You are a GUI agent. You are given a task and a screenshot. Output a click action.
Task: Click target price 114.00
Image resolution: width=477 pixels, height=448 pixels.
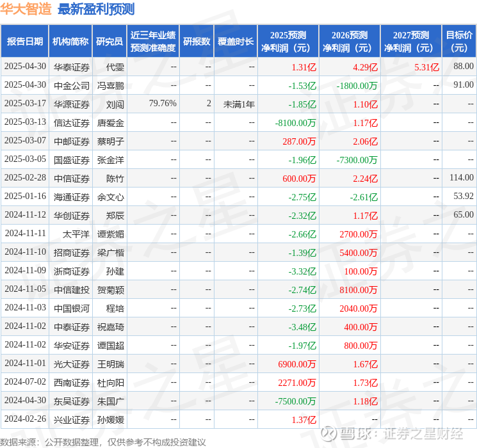click(x=462, y=177)
